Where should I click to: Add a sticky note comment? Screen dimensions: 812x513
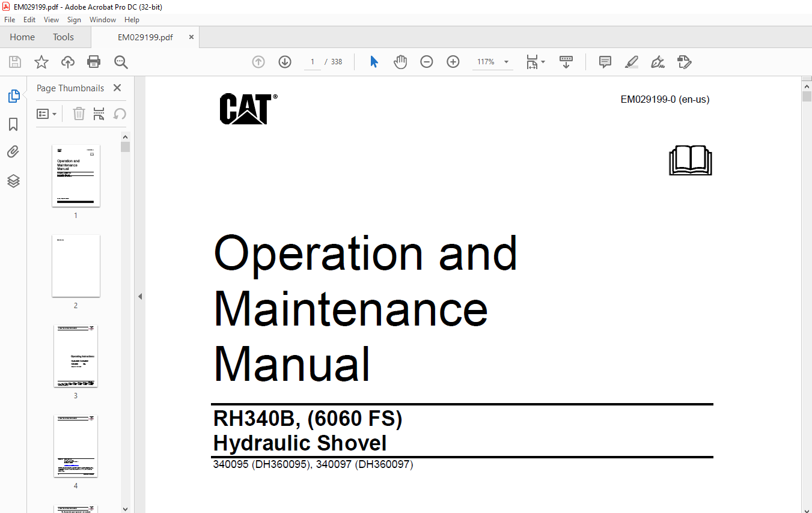[x=605, y=62]
